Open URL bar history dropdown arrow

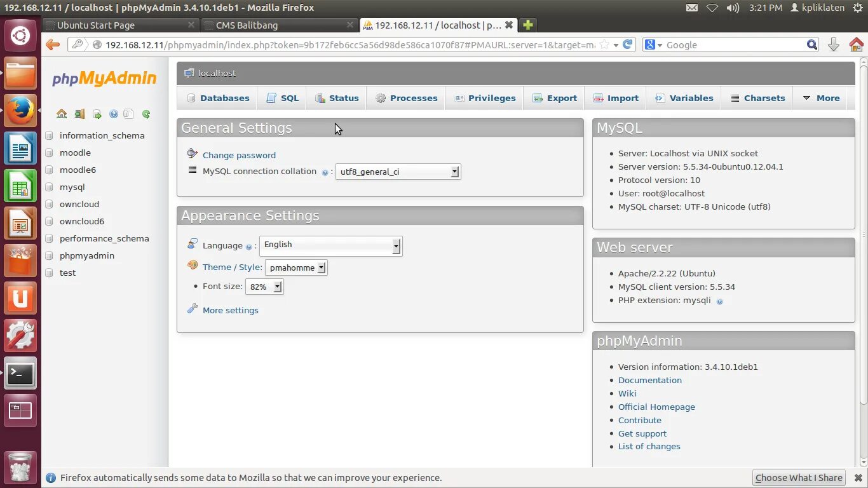point(616,45)
